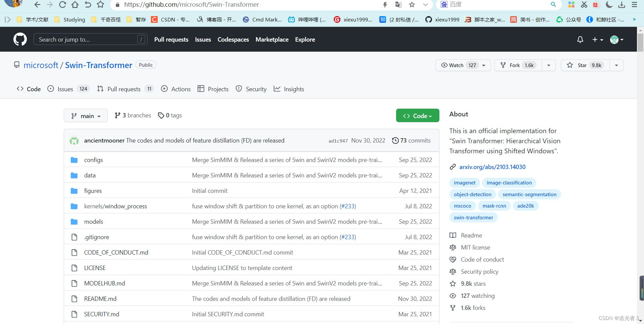View the 3 branches
This screenshot has width=644, height=324.
133,115
